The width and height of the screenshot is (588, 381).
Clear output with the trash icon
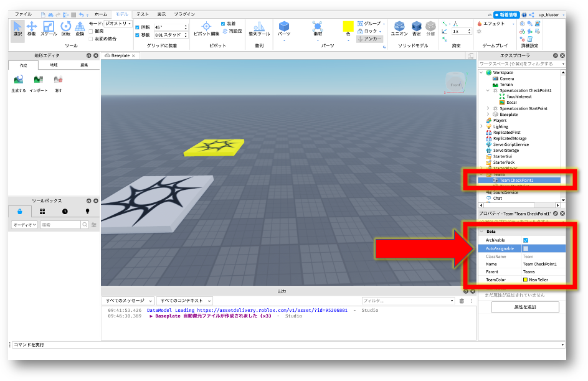tap(462, 301)
